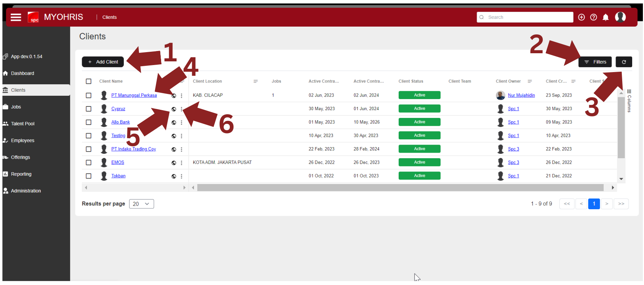Check the box for Allo Bank
This screenshot has width=644, height=285.
click(89, 122)
